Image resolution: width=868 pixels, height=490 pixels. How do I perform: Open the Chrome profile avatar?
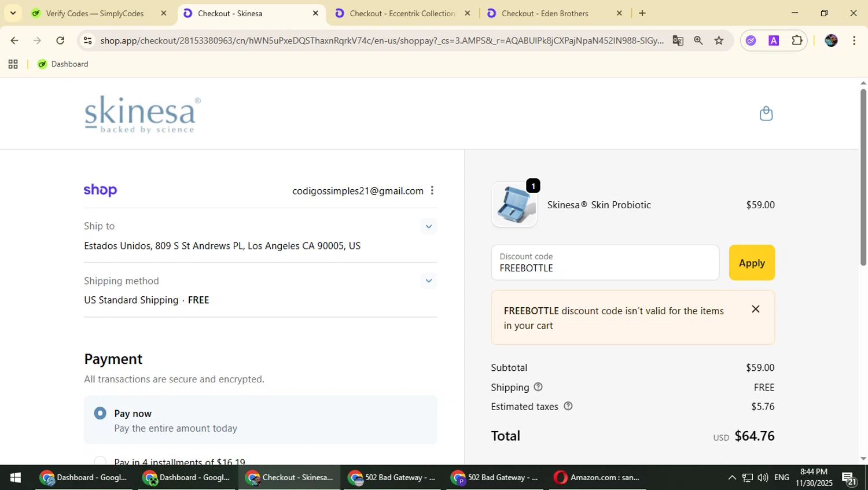point(831,40)
